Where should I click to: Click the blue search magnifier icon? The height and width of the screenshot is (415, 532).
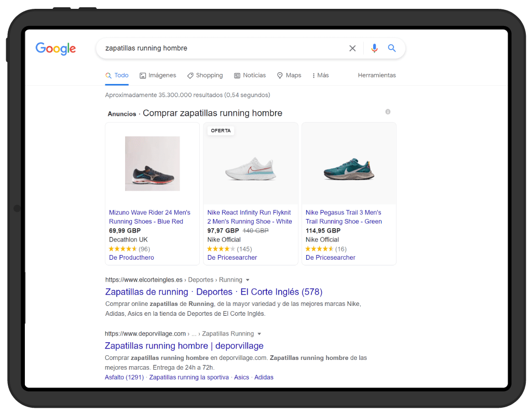tap(392, 48)
